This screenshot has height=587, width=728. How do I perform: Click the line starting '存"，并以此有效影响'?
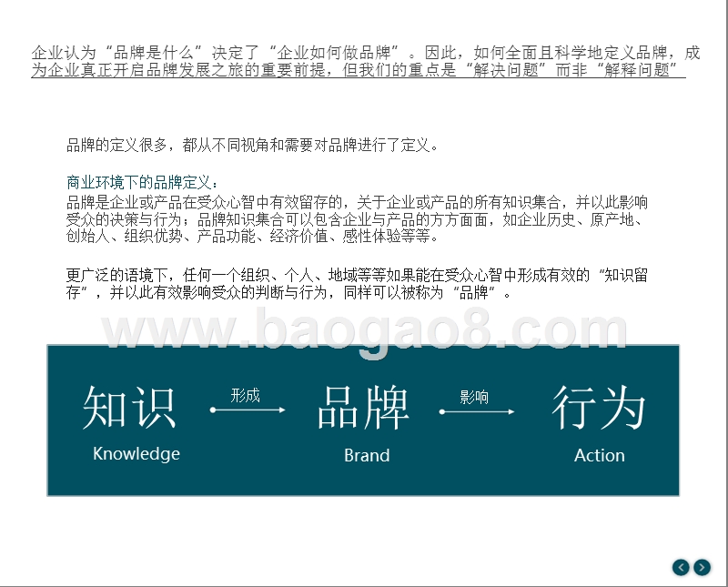pos(288,292)
